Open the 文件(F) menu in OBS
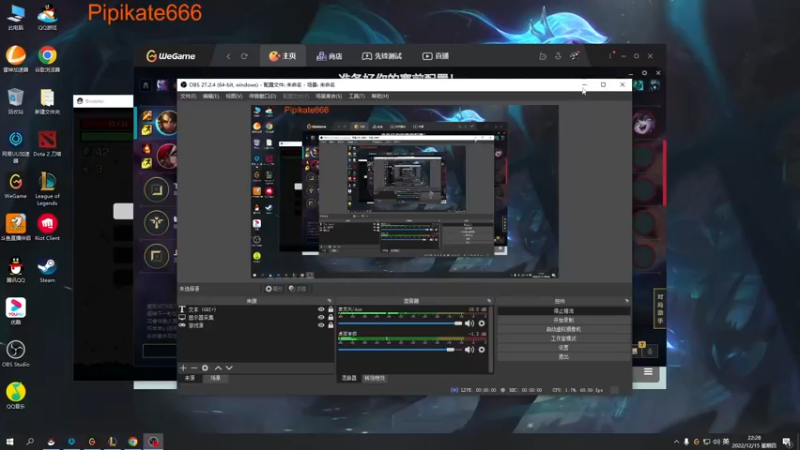 click(188, 96)
